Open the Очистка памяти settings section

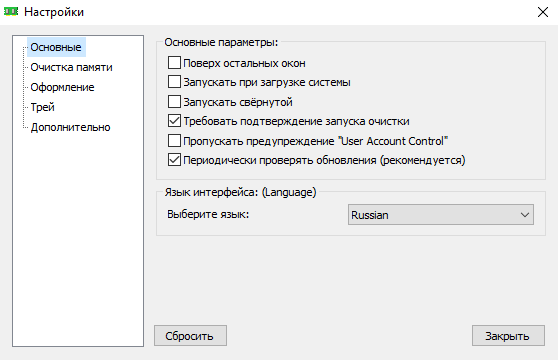[x=71, y=67]
